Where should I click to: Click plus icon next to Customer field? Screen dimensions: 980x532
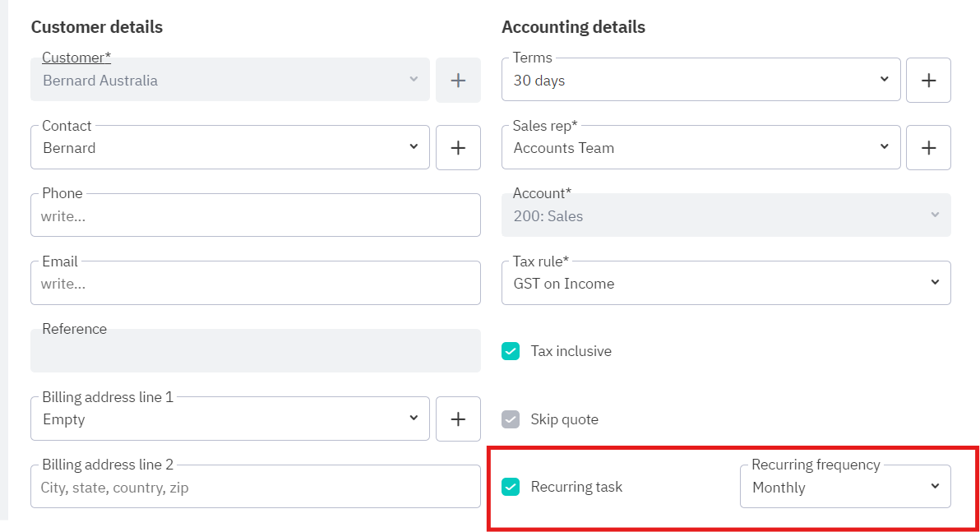coord(458,80)
